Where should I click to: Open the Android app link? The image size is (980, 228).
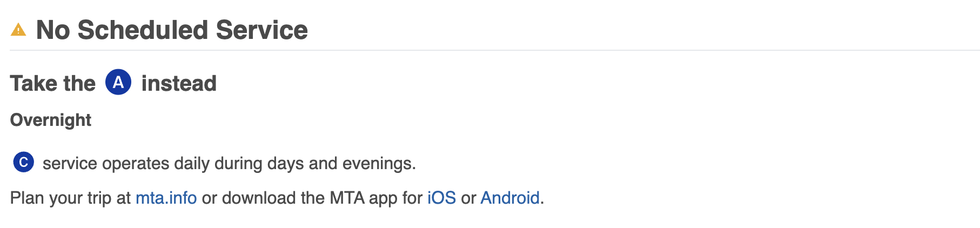509,198
